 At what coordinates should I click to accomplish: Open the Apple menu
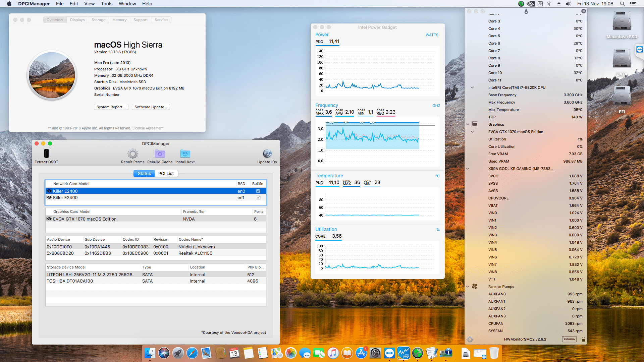(9, 4)
